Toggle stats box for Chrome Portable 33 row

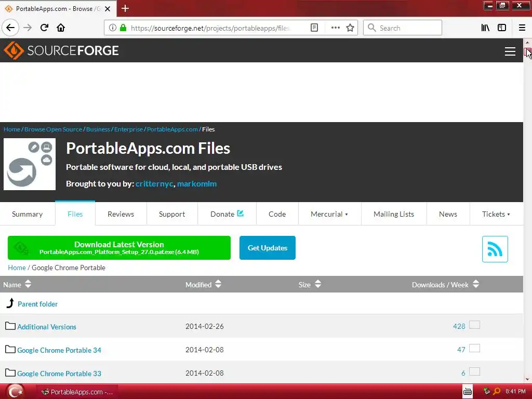[x=474, y=372]
